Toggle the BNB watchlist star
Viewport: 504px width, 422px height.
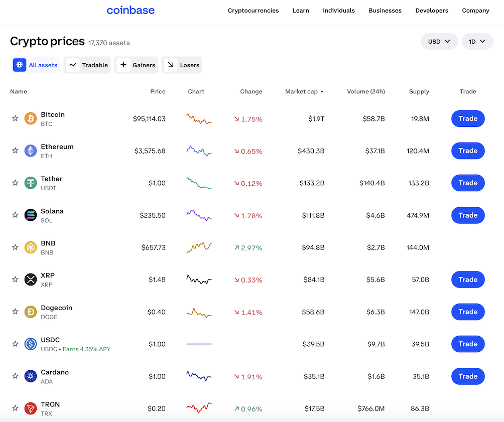[15, 247]
